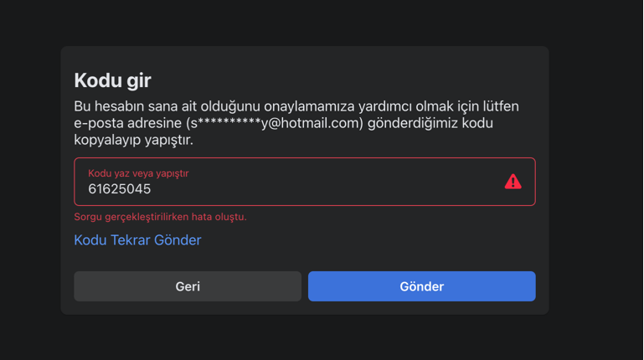The width and height of the screenshot is (644, 360).
Task: Click the description line starting 'Bu hesabın sana ait'
Action: (x=296, y=106)
